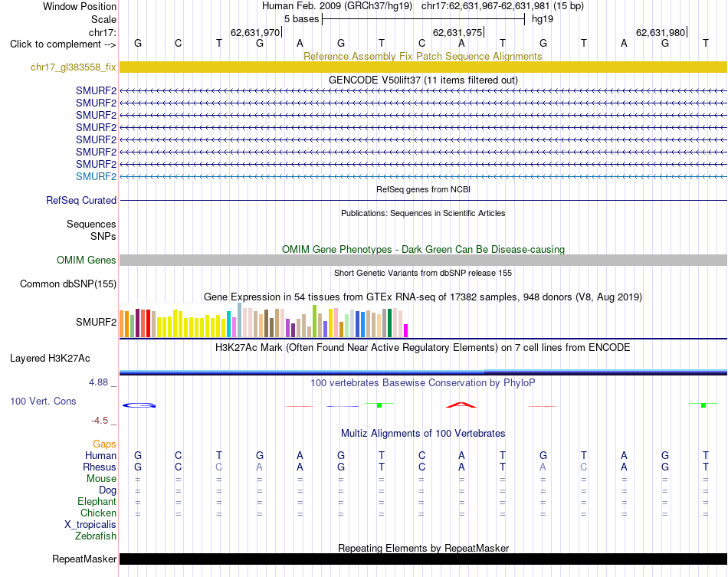Screen dimensions: 728x577
Task: Click the 62,631,975 position marker
Action: click(x=457, y=32)
